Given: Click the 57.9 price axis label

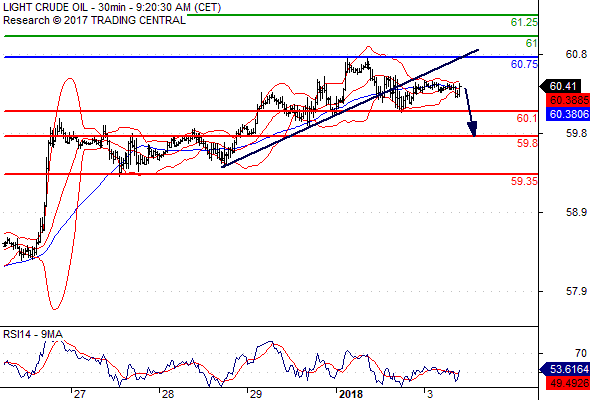Looking at the screenshot, I should tap(576, 292).
